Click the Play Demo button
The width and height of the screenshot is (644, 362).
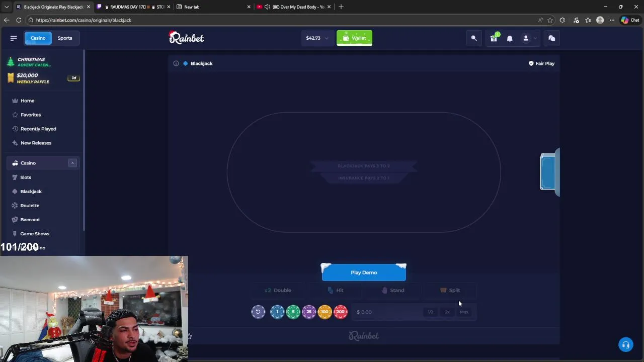tap(364, 273)
